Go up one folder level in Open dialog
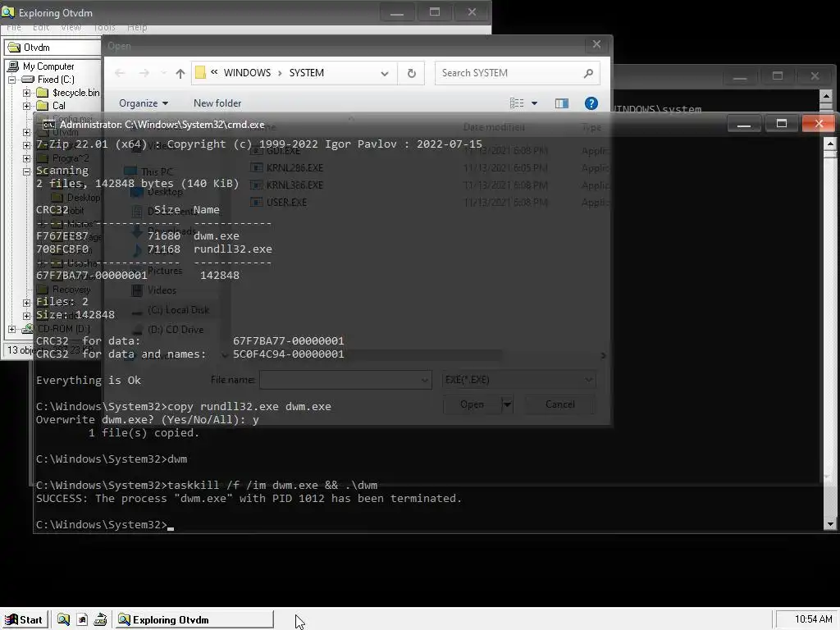The width and height of the screenshot is (840, 630). pyautogui.click(x=180, y=73)
